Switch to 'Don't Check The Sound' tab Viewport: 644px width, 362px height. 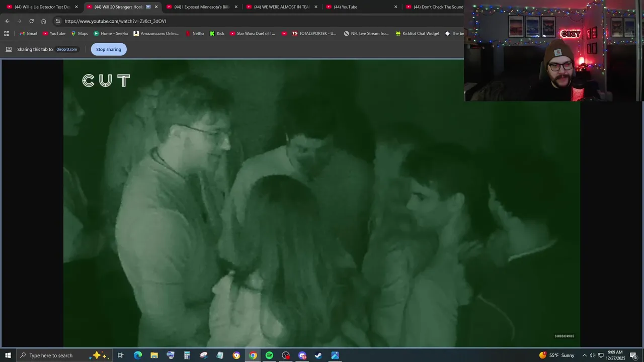434,7
